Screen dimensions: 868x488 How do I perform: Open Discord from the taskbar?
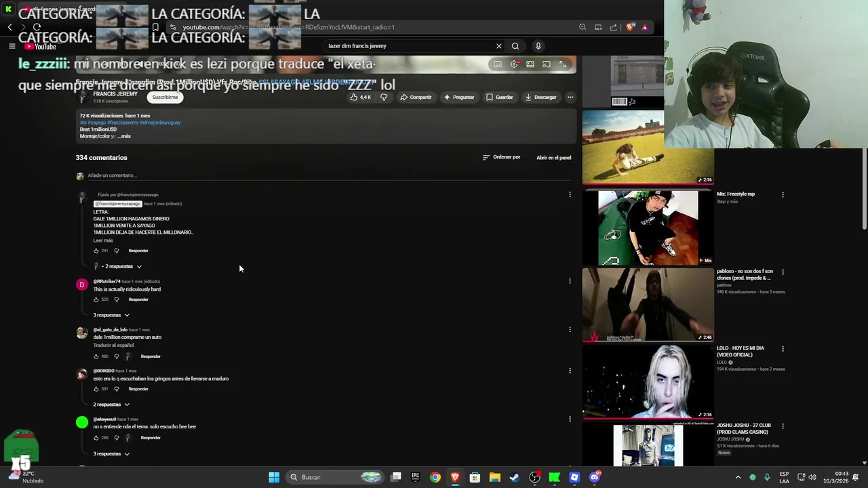595,477
